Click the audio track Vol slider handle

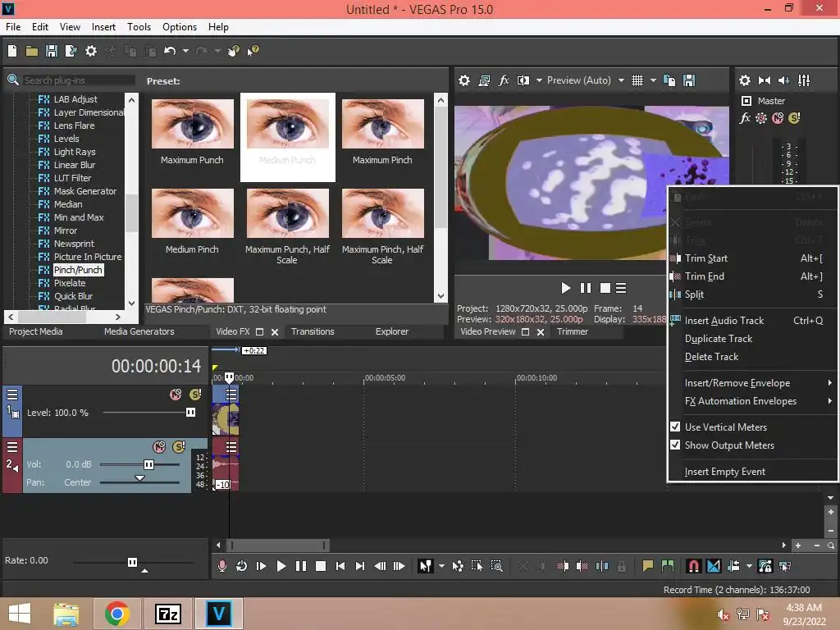click(x=149, y=464)
